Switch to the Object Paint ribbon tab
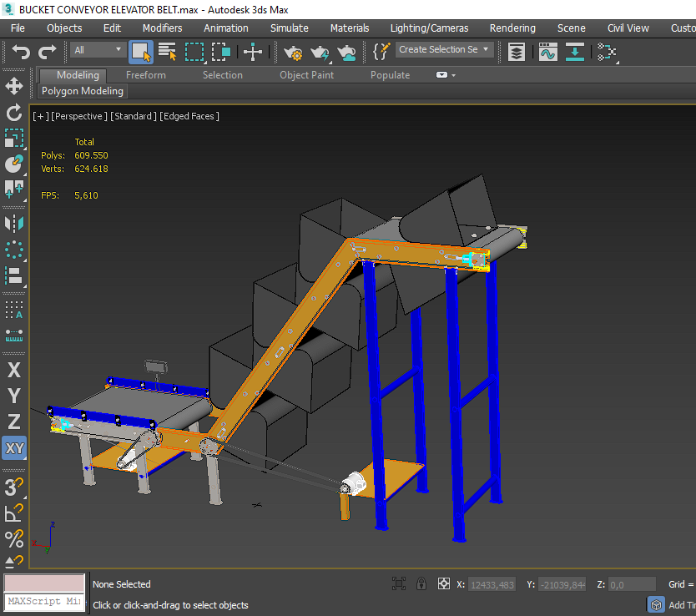Image resolution: width=696 pixels, height=616 pixels. (307, 75)
